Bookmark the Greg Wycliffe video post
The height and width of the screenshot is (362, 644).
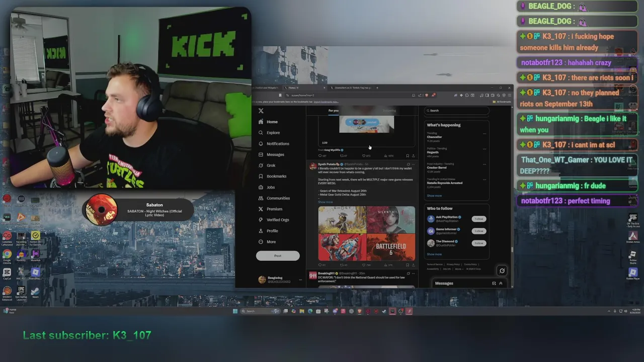[x=408, y=156]
